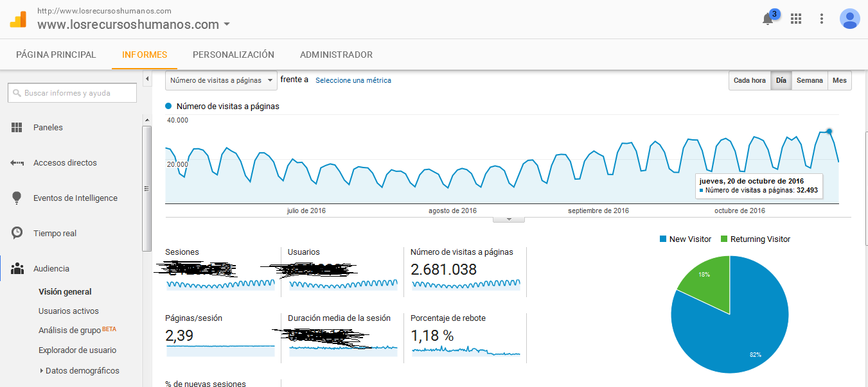Click the 20 de octubre data point

[x=829, y=131]
